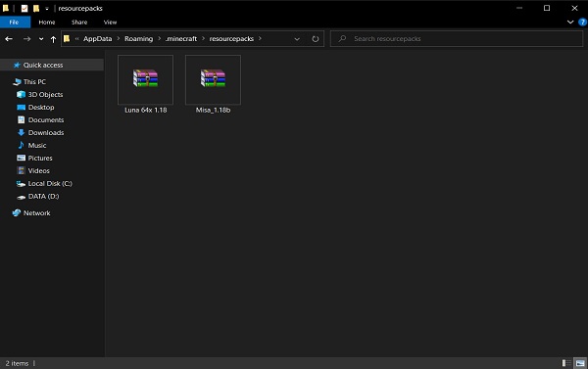Open Pictures in the sidebar
Image resolution: width=588 pixels, height=369 pixels.
40,159
